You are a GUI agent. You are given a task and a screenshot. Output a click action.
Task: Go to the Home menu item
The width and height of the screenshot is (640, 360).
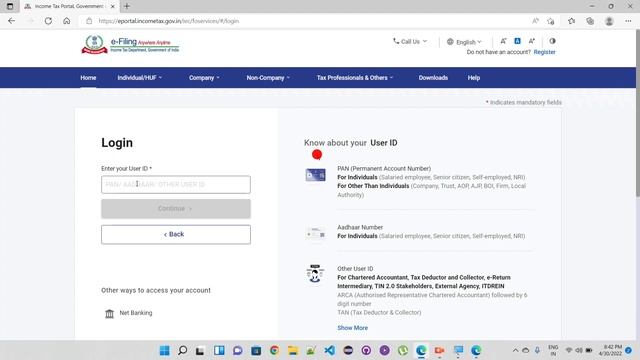[x=88, y=78]
